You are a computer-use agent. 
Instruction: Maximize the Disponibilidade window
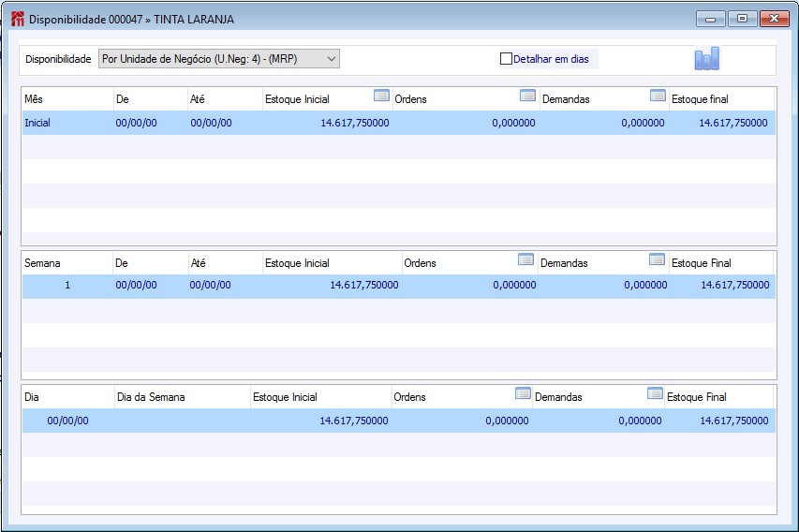pyautogui.click(x=742, y=19)
